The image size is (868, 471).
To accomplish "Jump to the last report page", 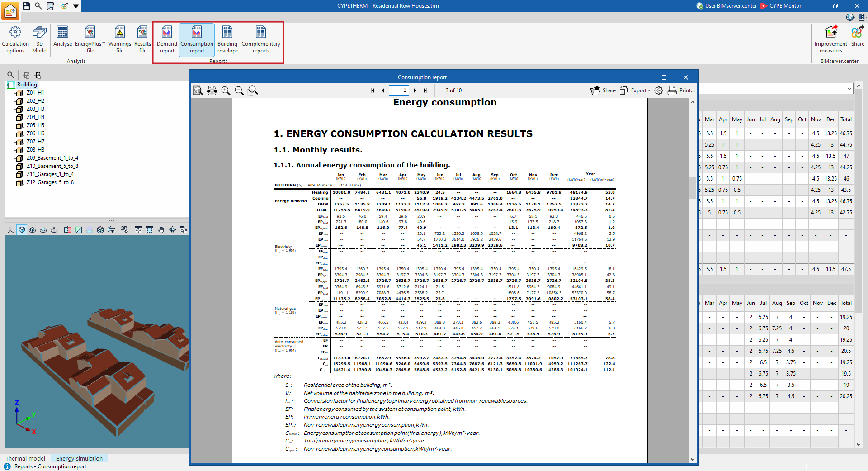I will 425,90.
